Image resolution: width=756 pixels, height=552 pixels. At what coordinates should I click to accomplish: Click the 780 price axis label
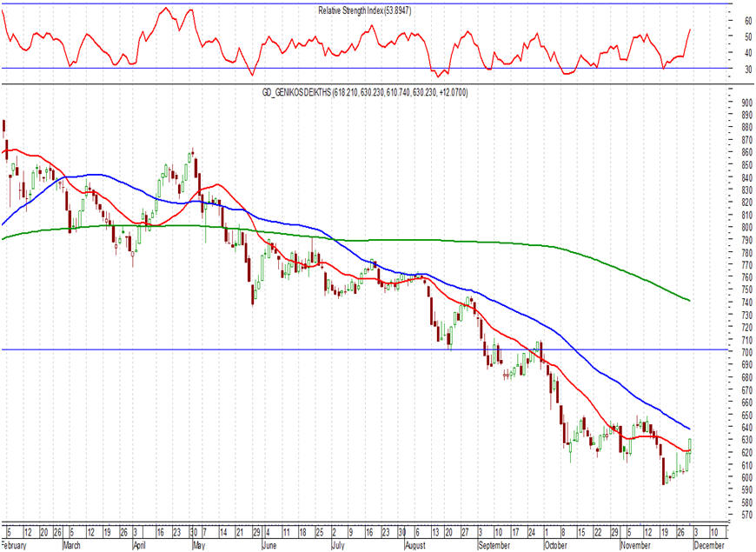tap(746, 252)
